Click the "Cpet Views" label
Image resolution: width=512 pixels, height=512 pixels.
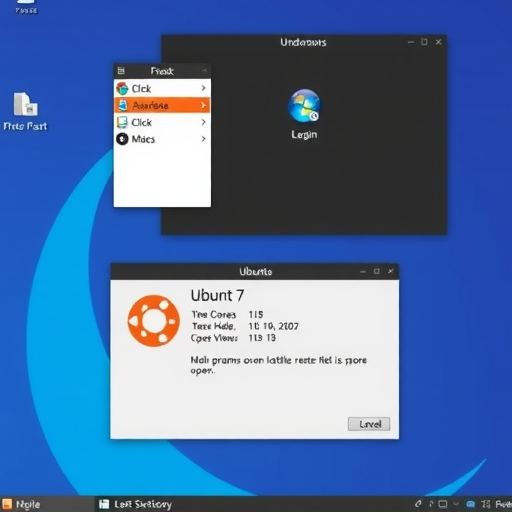click(x=214, y=338)
